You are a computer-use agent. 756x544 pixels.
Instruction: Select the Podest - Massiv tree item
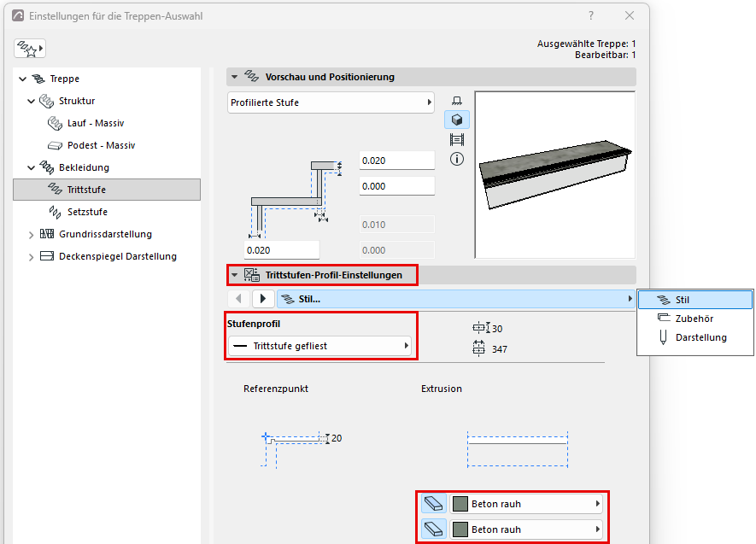[x=101, y=145]
